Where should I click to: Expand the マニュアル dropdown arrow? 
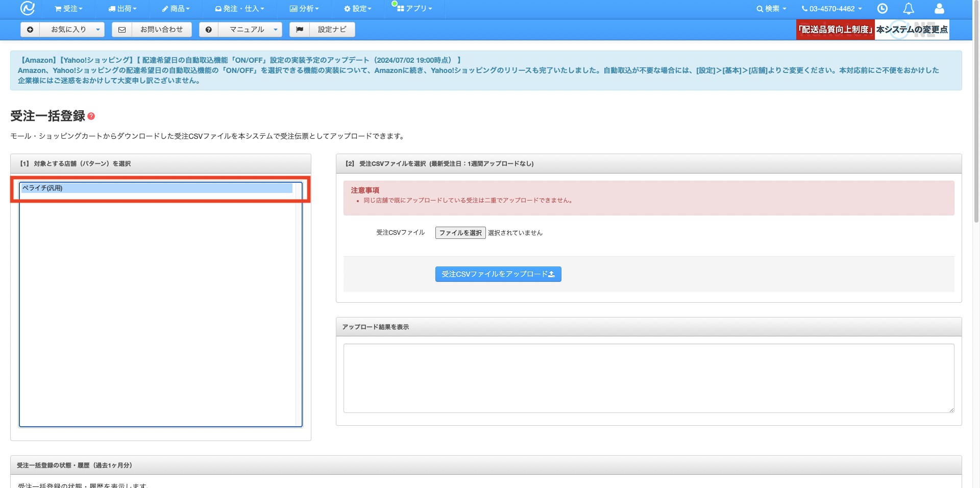click(275, 30)
